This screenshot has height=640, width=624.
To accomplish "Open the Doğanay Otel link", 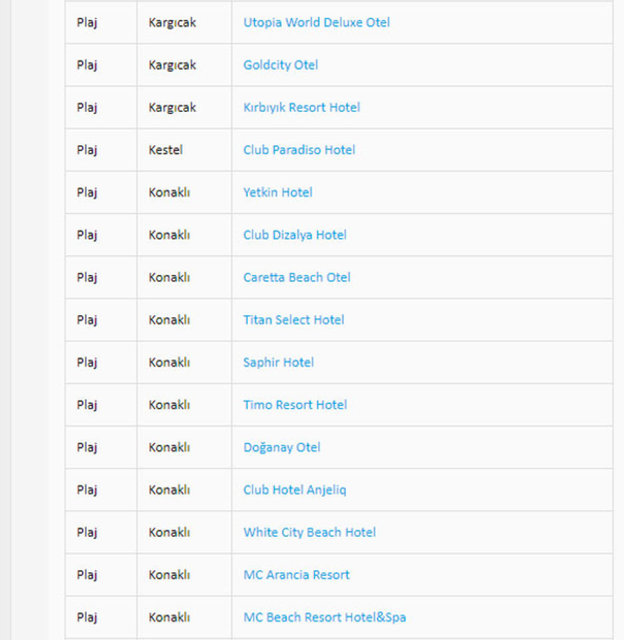I will [x=281, y=447].
